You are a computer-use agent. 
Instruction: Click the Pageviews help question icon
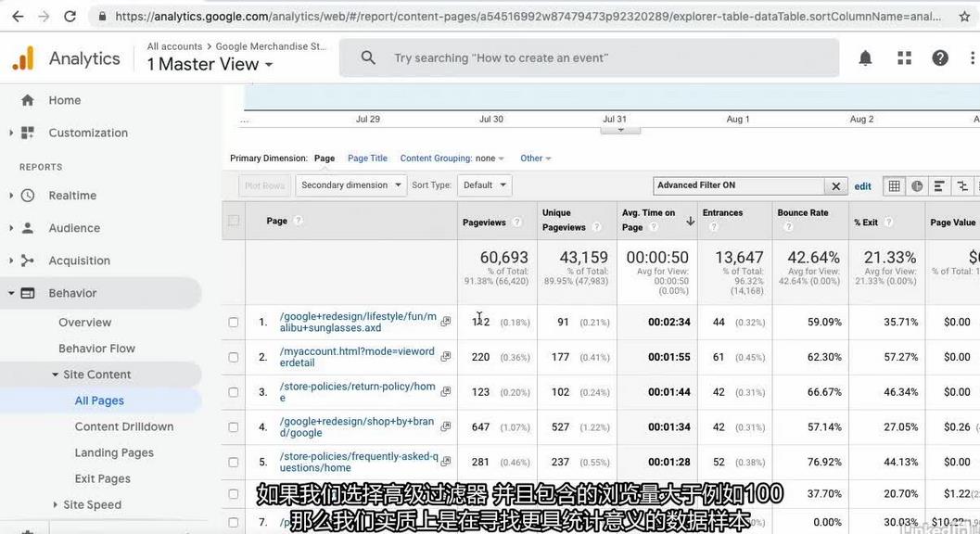pos(516,222)
